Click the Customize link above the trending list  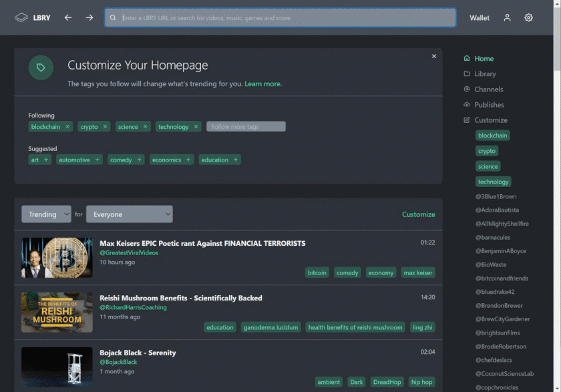(418, 214)
